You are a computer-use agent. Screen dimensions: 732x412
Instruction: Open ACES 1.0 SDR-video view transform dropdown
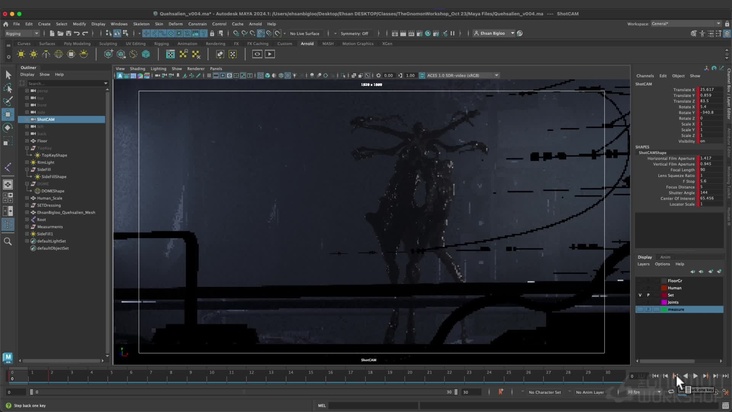[463, 75]
